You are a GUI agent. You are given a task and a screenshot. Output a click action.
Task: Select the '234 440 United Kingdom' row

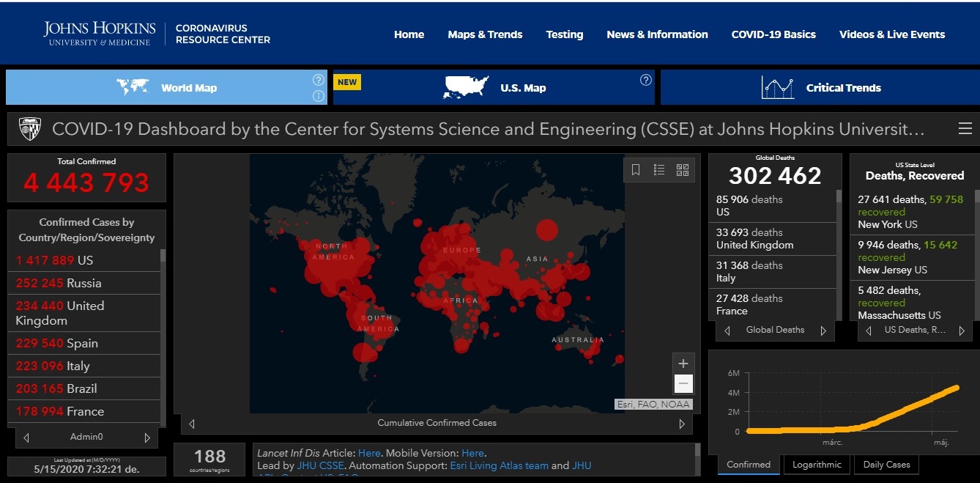pos(84,313)
